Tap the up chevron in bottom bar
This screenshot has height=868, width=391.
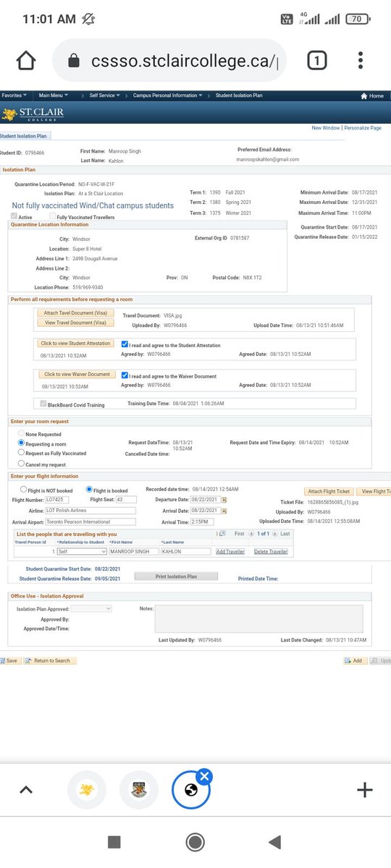[x=26, y=790]
